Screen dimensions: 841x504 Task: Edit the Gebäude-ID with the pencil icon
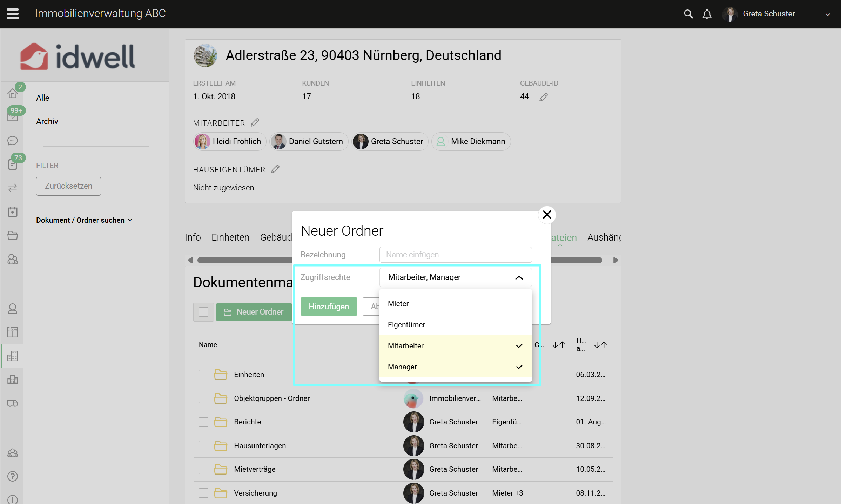543,97
